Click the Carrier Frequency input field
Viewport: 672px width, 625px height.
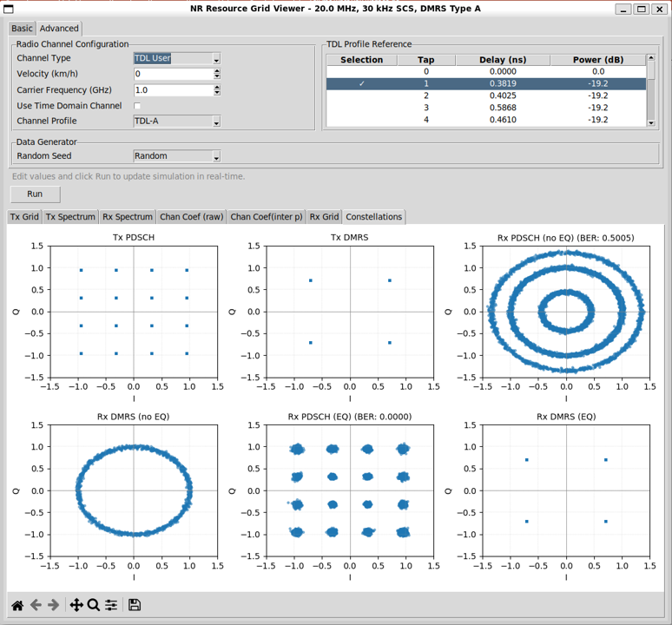point(172,90)
